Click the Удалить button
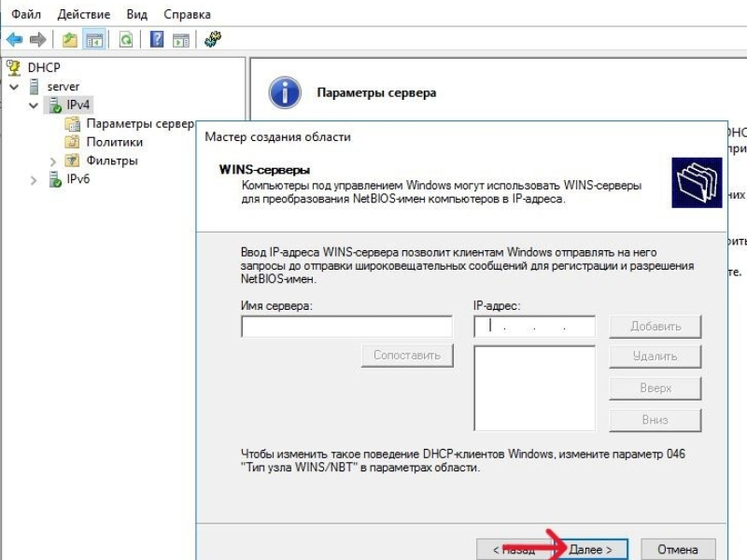This screenshot has height=560, width=747. tap(655, 357)
